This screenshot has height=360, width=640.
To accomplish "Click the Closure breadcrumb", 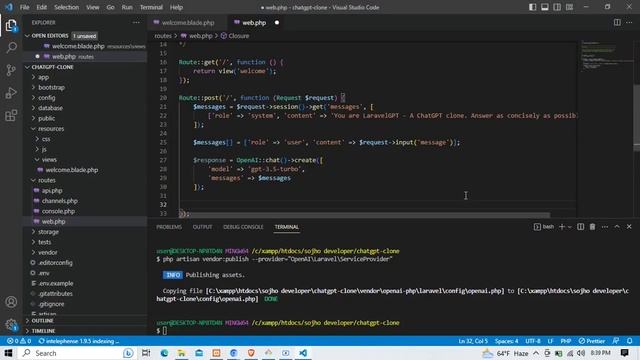I will point(235,36).
